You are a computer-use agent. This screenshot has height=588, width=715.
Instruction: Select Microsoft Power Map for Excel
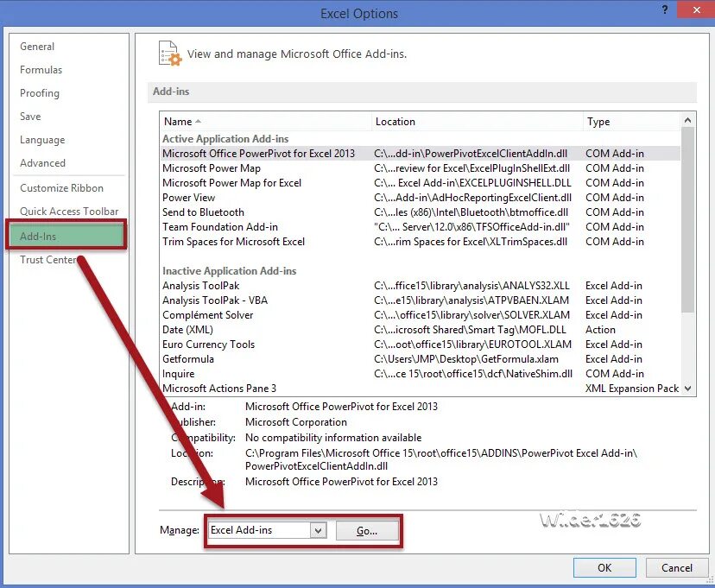(x=420, y=183)
